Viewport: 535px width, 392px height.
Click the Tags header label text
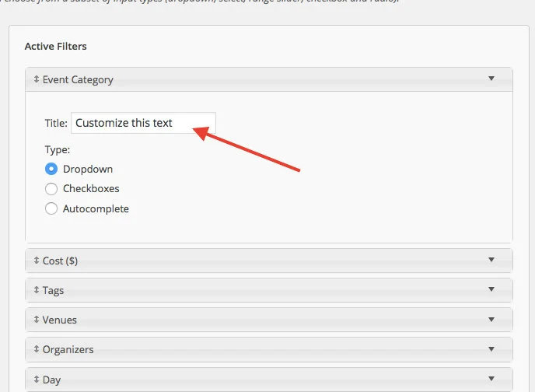(54, 291)
